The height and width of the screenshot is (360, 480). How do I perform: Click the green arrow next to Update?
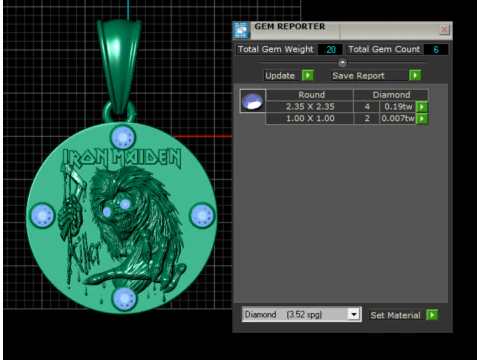pyautogui.click(x=308, y=75)
